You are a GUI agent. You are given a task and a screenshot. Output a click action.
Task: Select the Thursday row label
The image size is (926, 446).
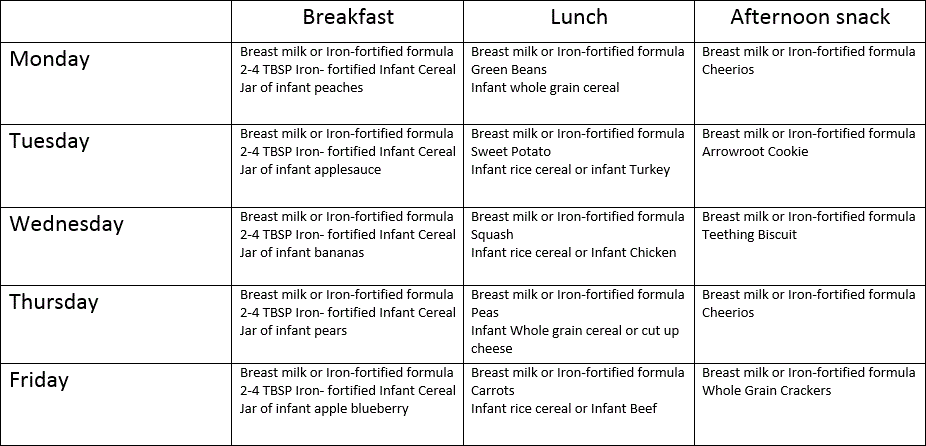[54, 301]
